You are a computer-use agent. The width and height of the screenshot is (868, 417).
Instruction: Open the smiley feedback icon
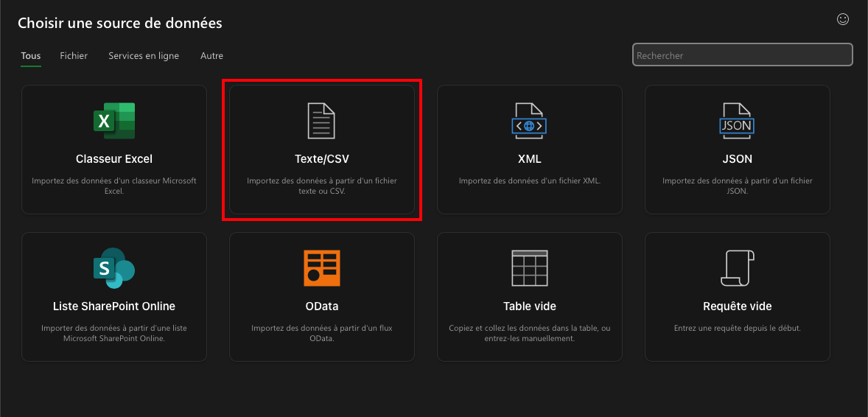tap(843, 20)
